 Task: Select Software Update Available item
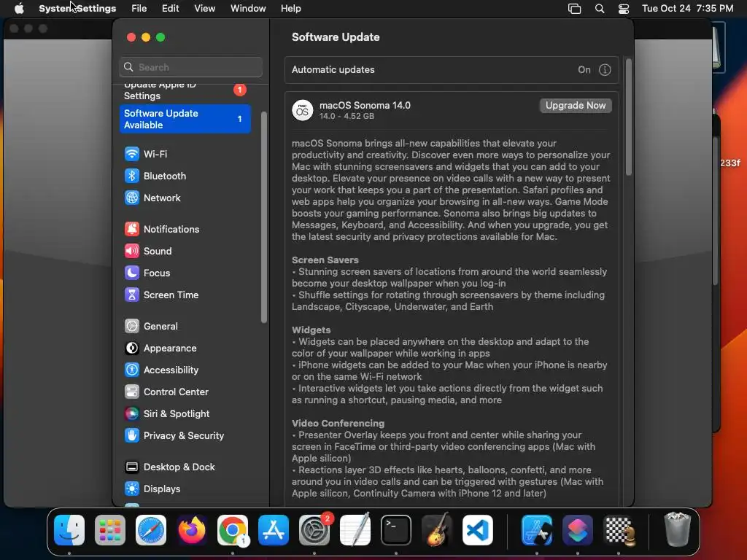pos(185,119)
